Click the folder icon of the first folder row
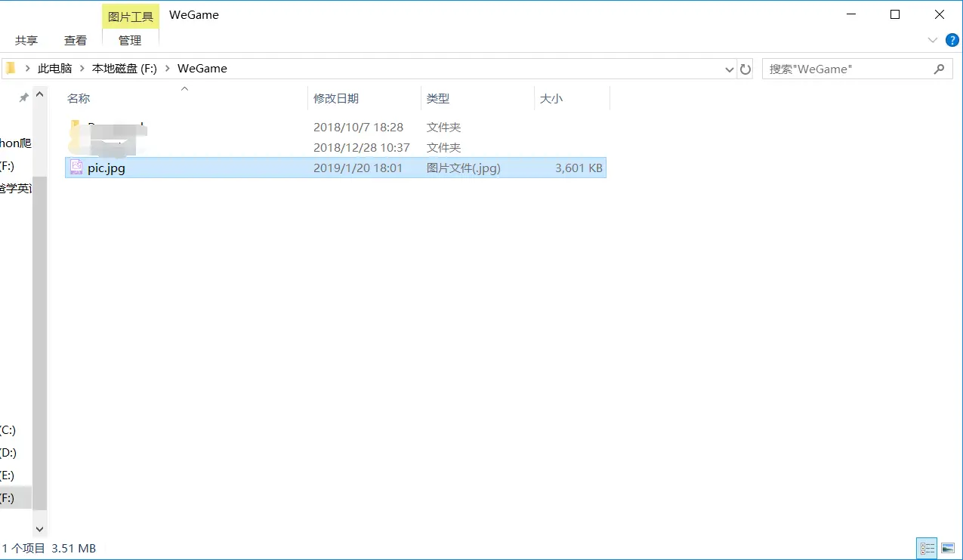 coord(76,127)
